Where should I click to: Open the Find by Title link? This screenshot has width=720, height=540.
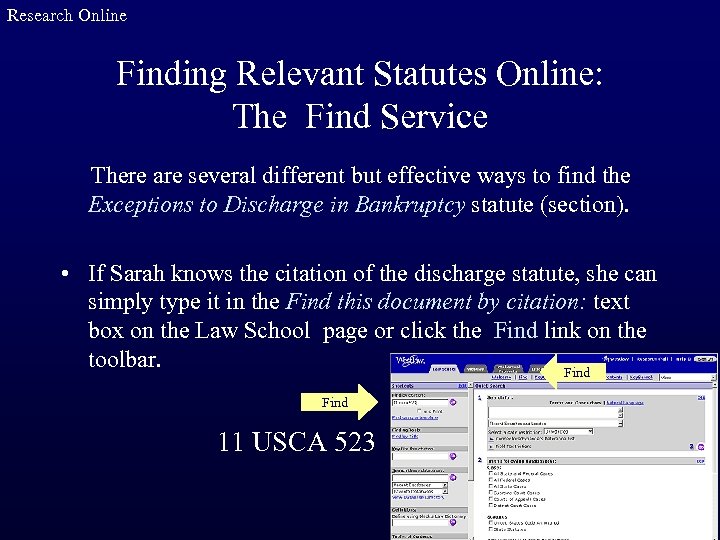[405, 436]
